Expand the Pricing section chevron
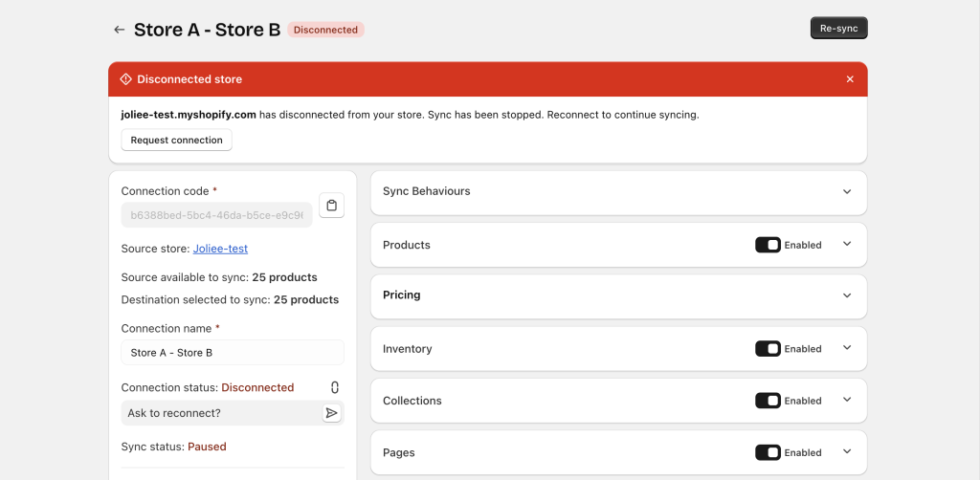 click(846, 295)
